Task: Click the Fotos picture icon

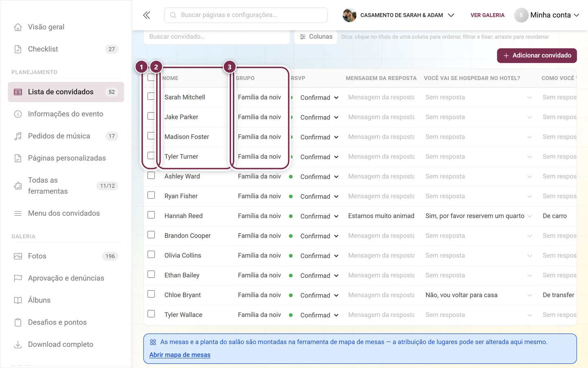Action: (x=18, y=256)
